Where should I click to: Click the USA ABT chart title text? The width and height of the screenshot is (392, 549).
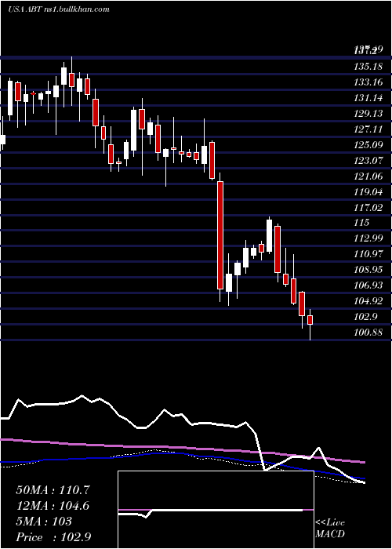58,9
